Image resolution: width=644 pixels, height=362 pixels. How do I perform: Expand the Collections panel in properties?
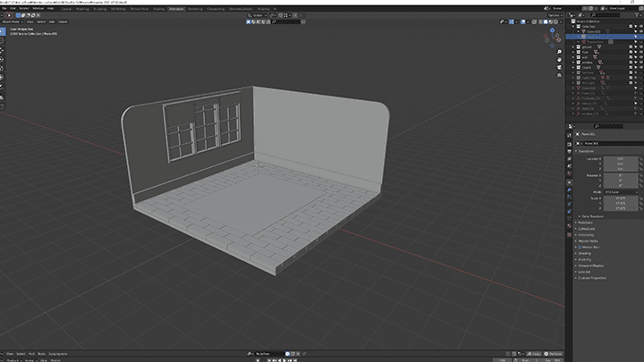point(587,229)
